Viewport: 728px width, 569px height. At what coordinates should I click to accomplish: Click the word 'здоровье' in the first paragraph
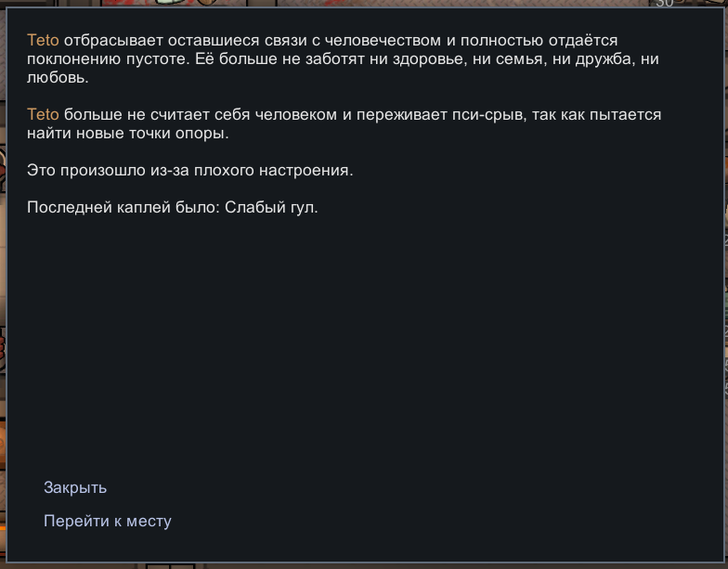[x=429, y=59]
